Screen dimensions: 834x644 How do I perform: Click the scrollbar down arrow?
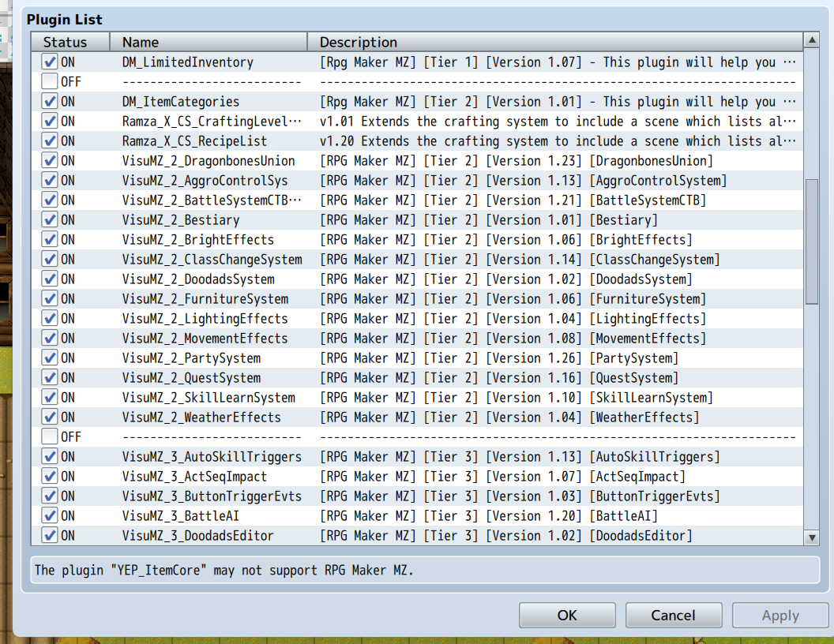(812, 537)
